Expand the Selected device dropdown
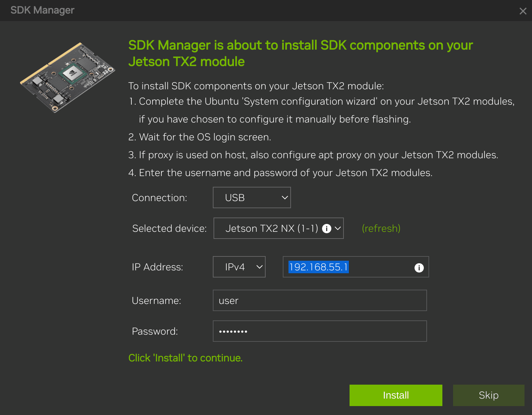Viewport: 532px width, 415px height. pyautogui.click(x=278, y=228)
